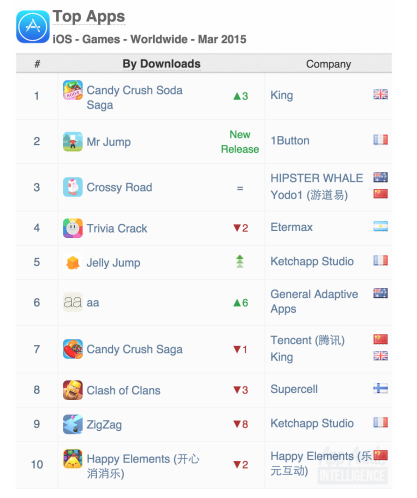Click the rank number 10 cell

pyautogui.click(x=37, y=465)
